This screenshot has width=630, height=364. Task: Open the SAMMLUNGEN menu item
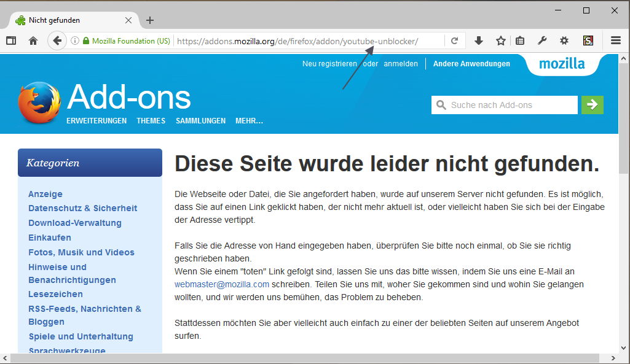click(200, 121)
